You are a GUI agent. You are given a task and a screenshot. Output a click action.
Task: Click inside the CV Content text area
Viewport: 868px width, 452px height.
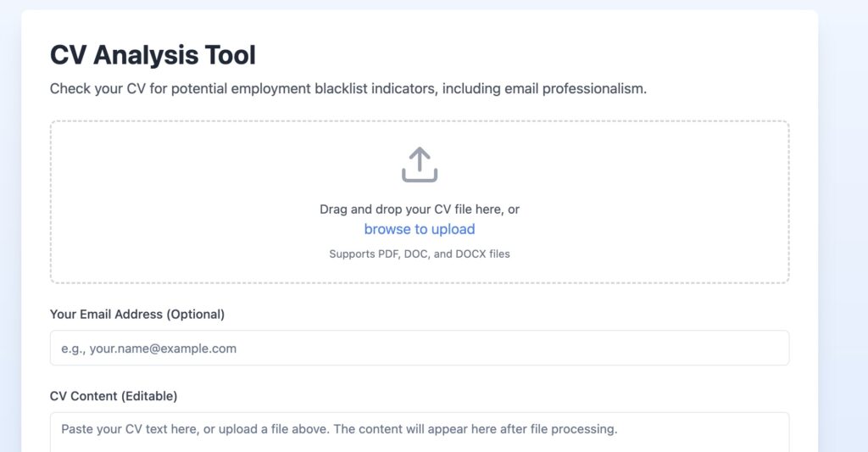point(420,432)
